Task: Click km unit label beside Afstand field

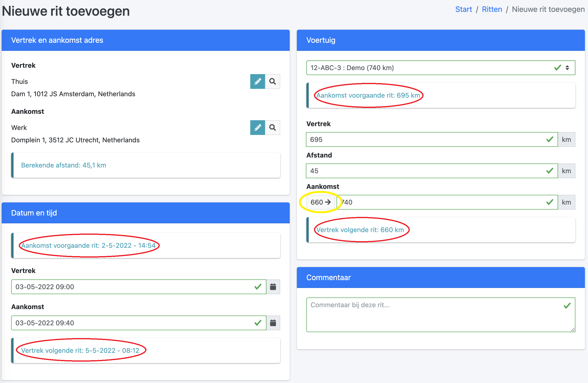Action: (566, 171)
